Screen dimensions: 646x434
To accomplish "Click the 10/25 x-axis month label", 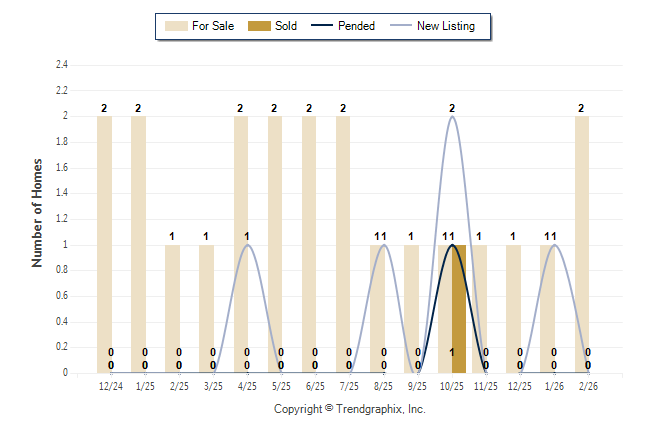I will click(x=452, y=386).
